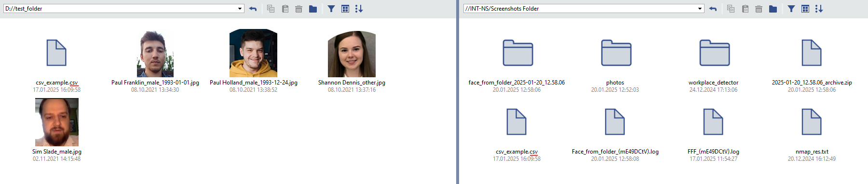Viewport: 868px width, 184px height.
Task: Click the paste clipboard icon in left pane
Action: pos(285,9)
